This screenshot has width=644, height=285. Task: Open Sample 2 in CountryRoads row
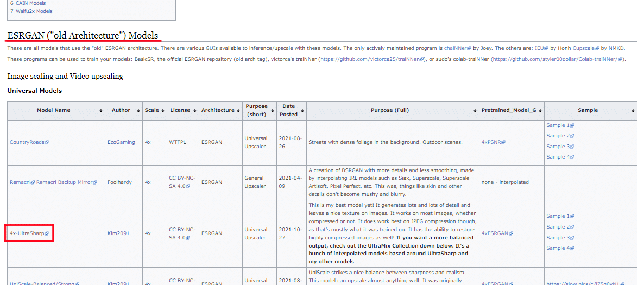point(560,136)
